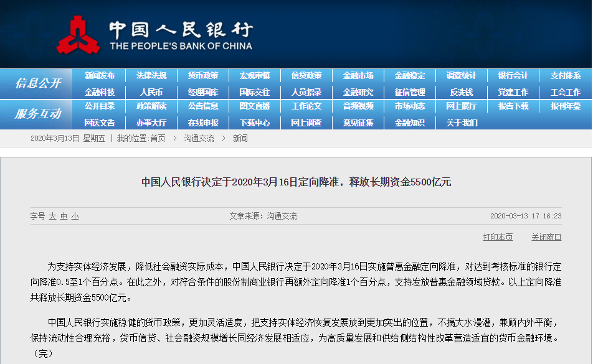The image size is (593, 364).
Task: Click 人民币 in the navigation menu
Action: pyautogui.click(x=151, y=92)
